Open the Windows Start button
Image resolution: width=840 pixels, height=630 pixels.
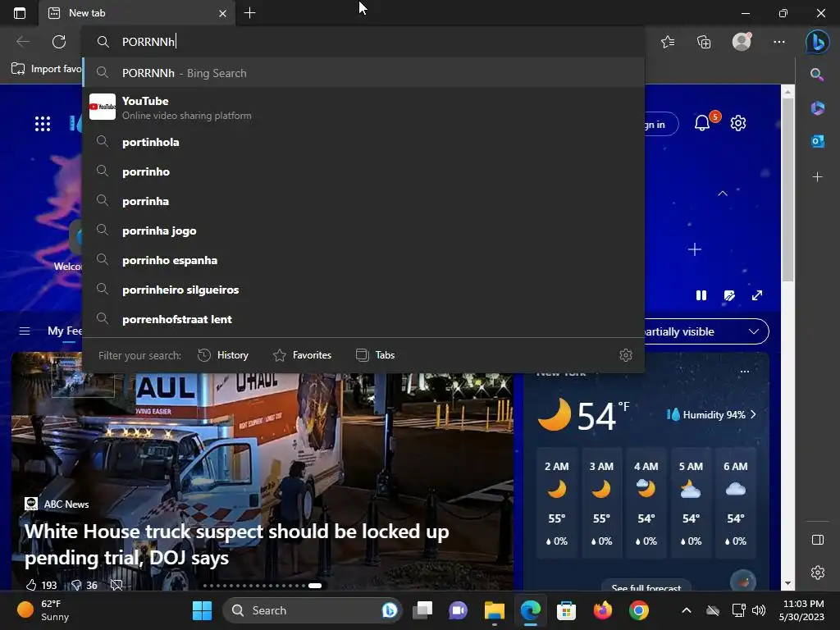[x=202, y=610]
